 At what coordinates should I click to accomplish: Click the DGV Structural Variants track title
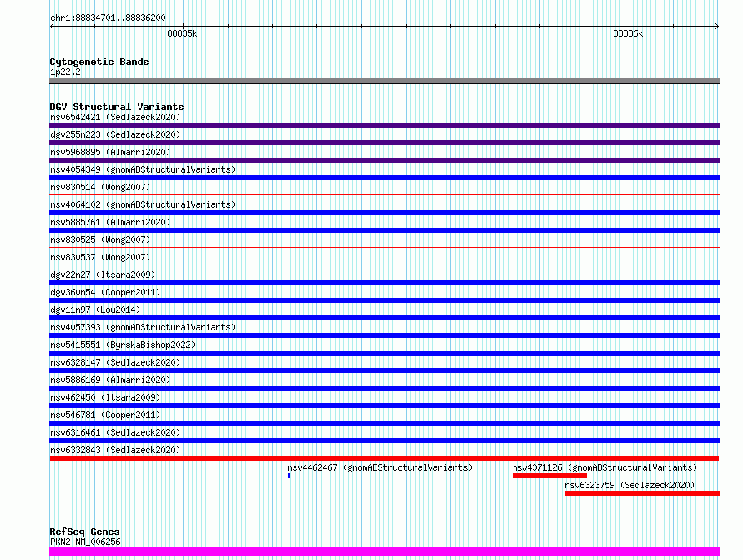click(117, 107)
